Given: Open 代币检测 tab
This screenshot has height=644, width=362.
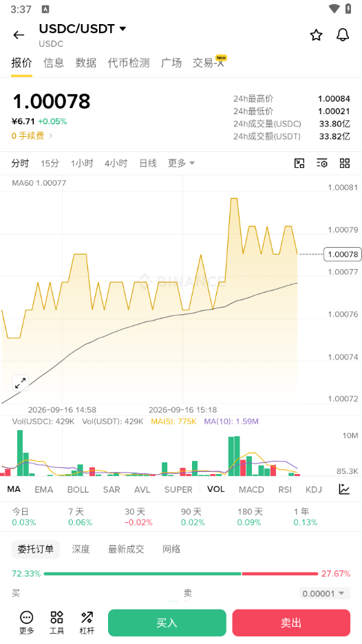Looking at the screenshot, I should tap(129, 63).
